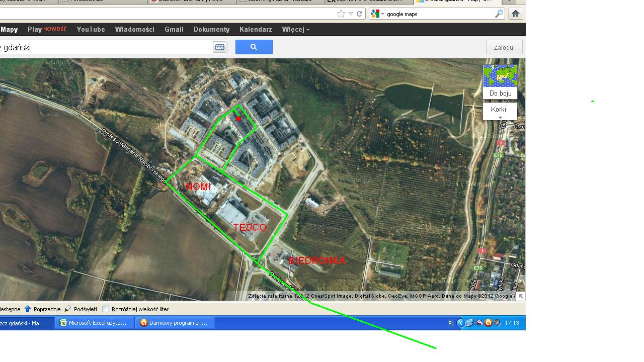The height and width of the screenshot is (362, 644).
Task: Click the map expand arrow in bottom-right corner
Action: tap(521, 297)
